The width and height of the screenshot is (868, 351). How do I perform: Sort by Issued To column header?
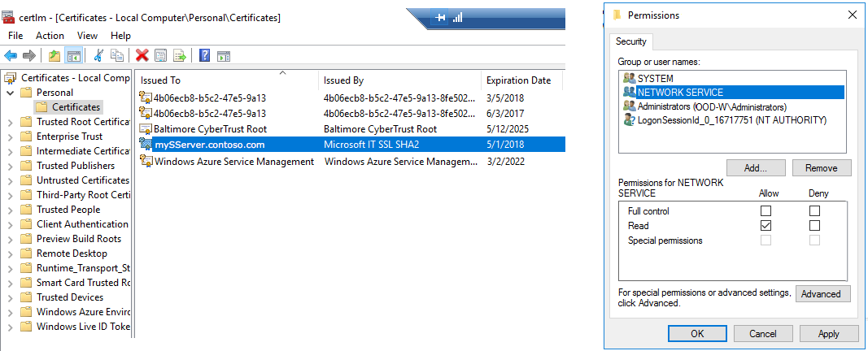[x=227, y=80]
